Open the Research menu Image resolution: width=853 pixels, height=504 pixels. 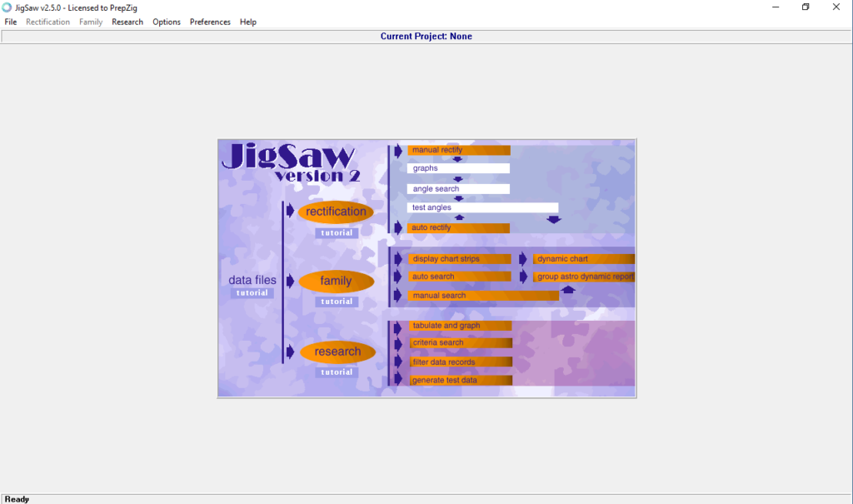point(127,22)
